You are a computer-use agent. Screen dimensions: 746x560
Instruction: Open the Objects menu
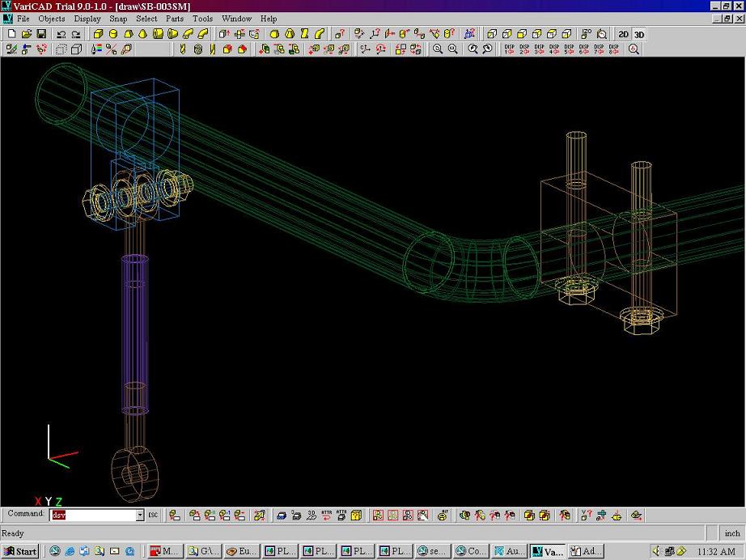click(52, 19)
